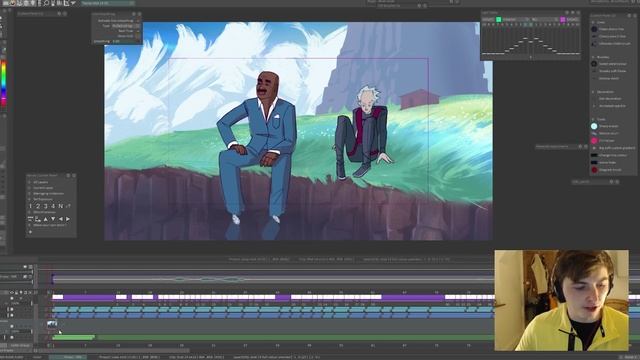Select the light cyan circle brush preset
The height and width of the screenshot is (360, 640).
594,126
